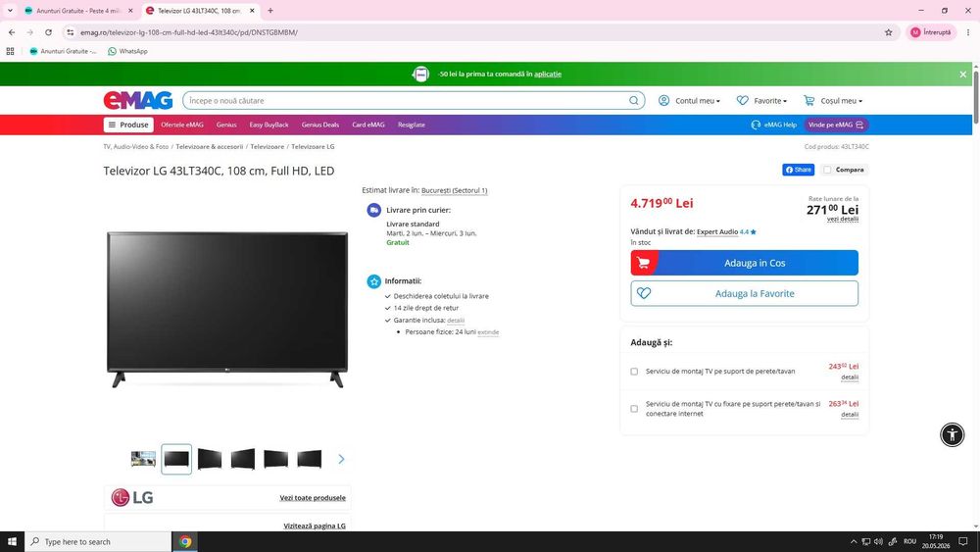The height and width of the screenshot is (552, 980).
Task: Share product on Facebook
Action: (x=798, y=170)
